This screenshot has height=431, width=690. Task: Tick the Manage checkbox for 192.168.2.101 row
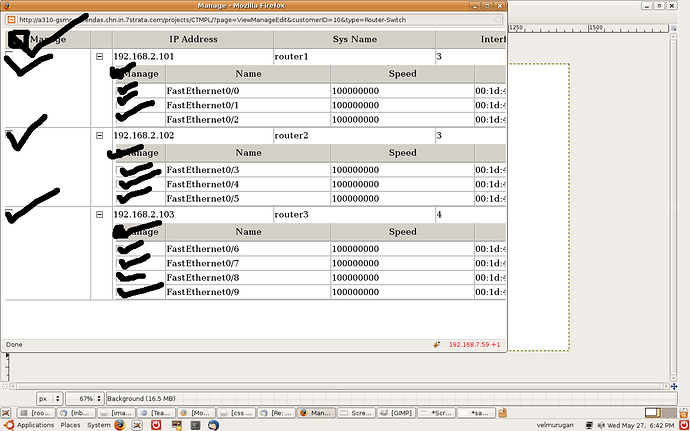tap(9, 56)
